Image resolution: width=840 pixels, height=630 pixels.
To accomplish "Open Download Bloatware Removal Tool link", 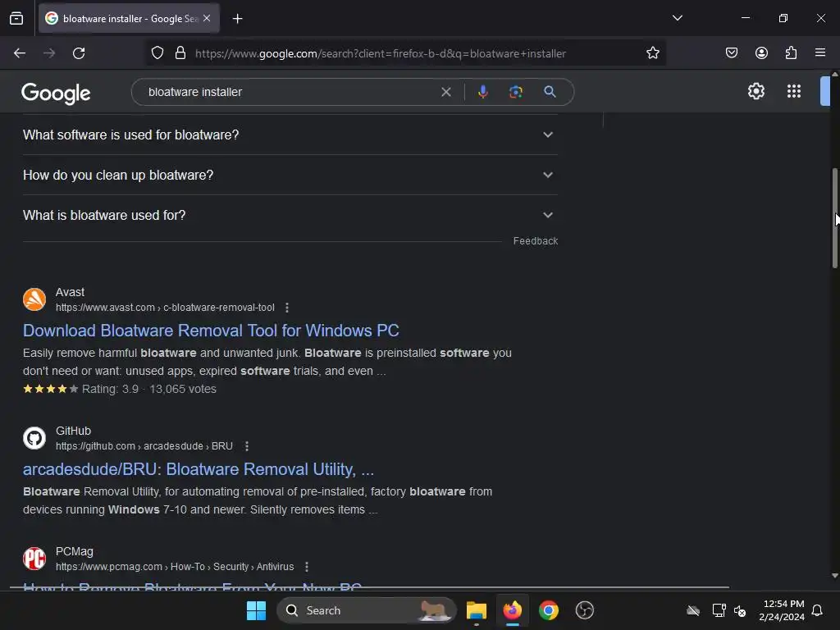I will 211,331.
